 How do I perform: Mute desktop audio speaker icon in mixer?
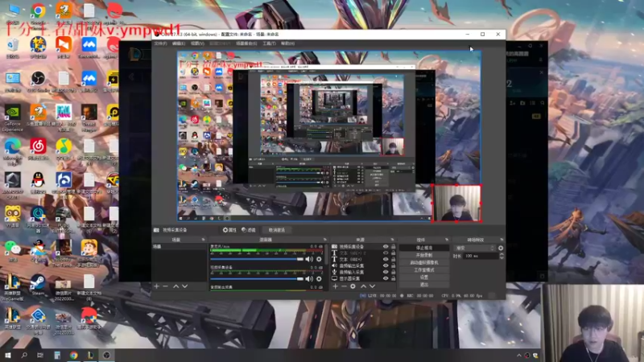click(x=309, y=259)
